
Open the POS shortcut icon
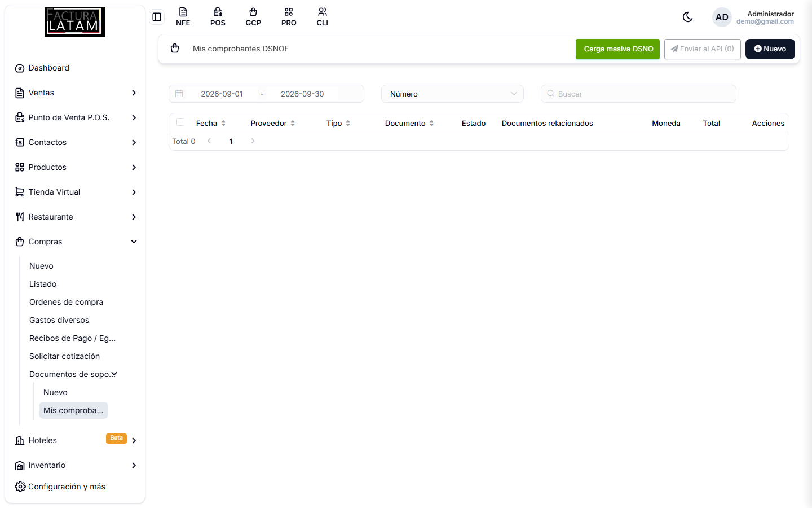(x=218, y=17)
